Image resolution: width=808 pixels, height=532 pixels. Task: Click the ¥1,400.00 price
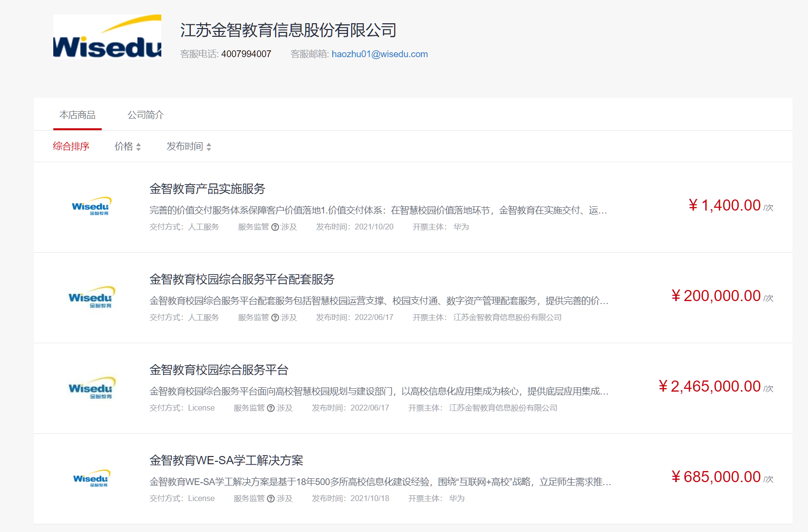725,205
